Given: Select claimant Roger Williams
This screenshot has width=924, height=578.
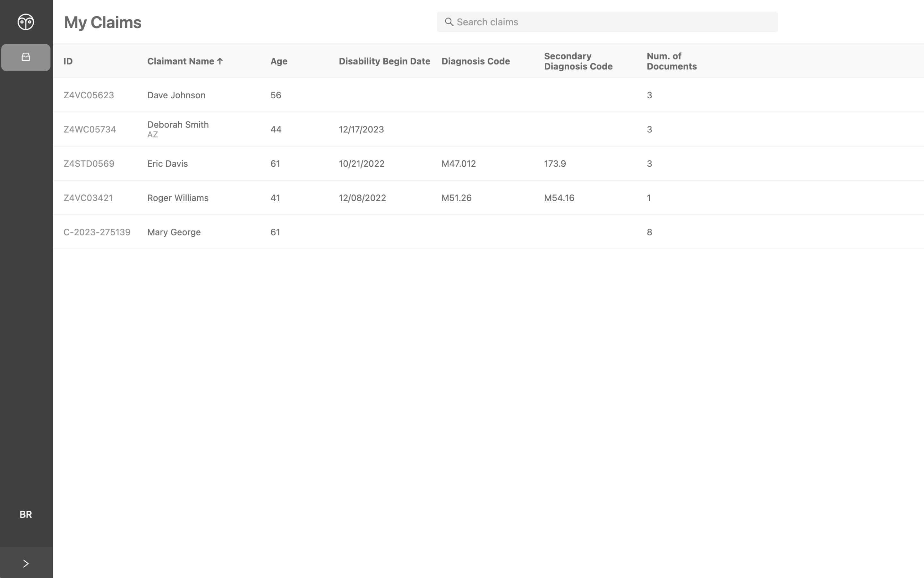Looking at the screenshot, I should tap(178, 197).
